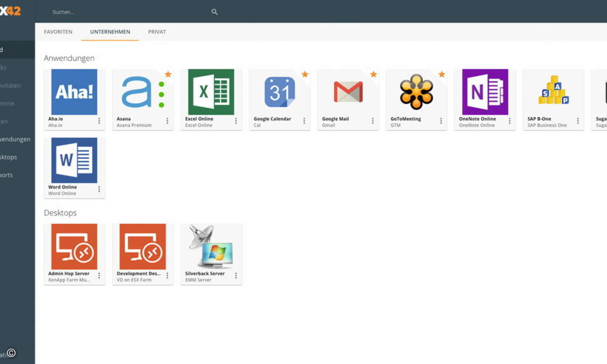Viewport: 607px width, 364px height.
Task: Click into the Suchen search field
Action: (131, 12)
